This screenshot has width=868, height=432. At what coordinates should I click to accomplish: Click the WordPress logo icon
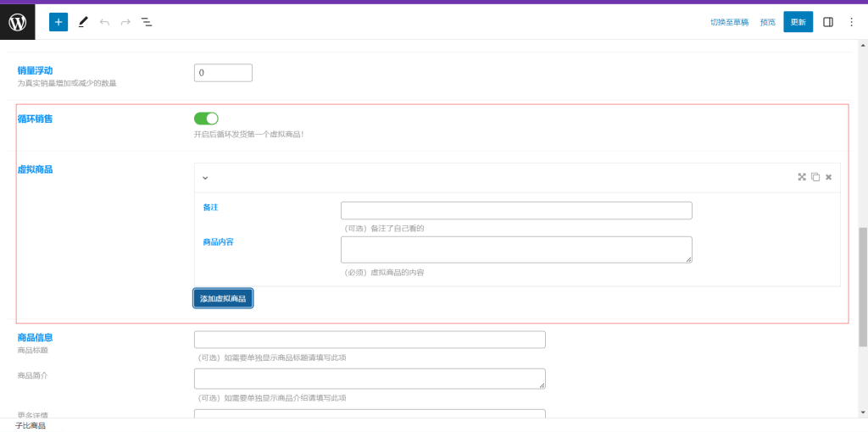tap(18, 22)
